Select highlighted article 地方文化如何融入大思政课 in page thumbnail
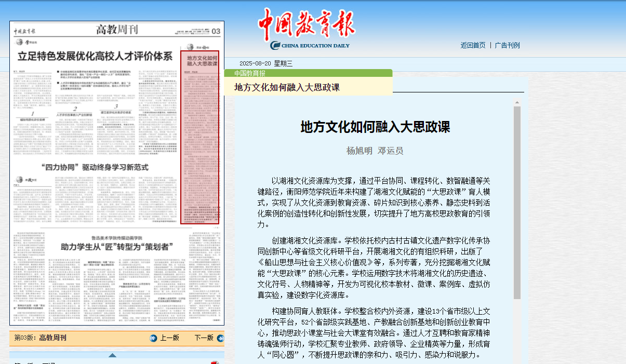Image resolution: width=626 pixels, height=364 pixels. 200,138
